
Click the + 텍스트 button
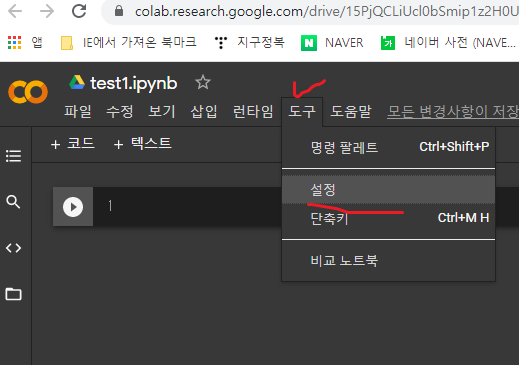tap(143, 144)
